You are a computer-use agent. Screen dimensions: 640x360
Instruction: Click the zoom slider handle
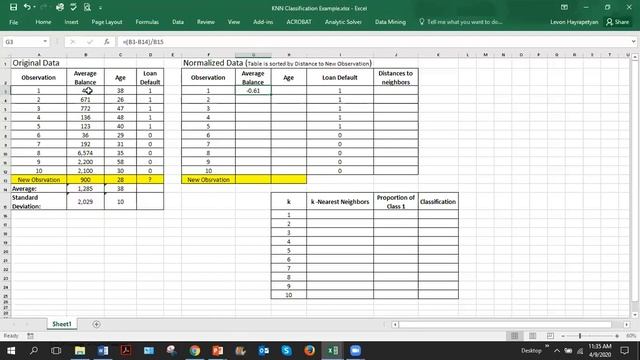[580, 336]
